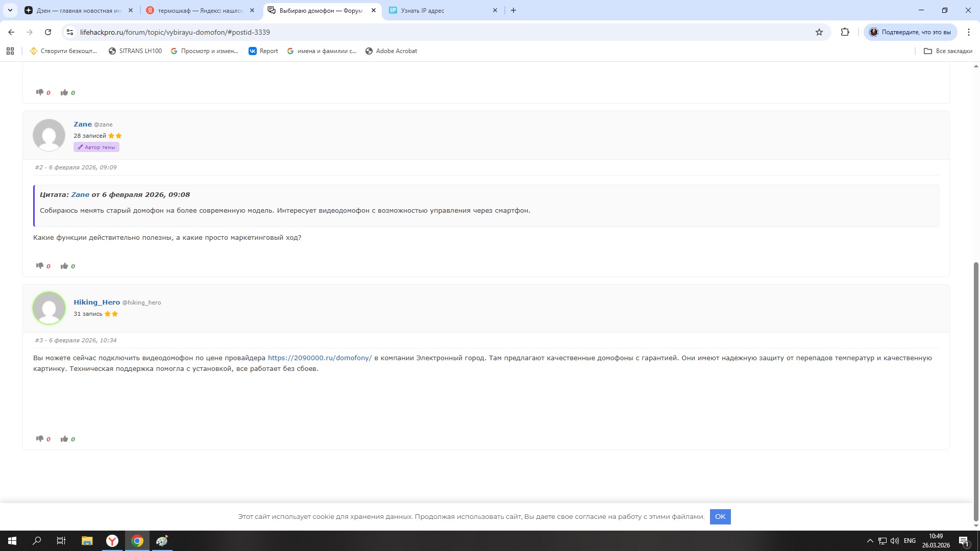The image size is (980, 551).
Task: Bookmark this page with star icon
Action: [x=819, y=32]
